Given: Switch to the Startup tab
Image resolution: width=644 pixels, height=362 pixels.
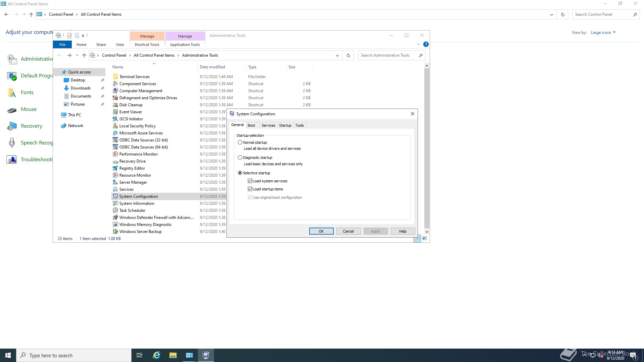Looking at the screenshot, I should click(x=285, y=125).
